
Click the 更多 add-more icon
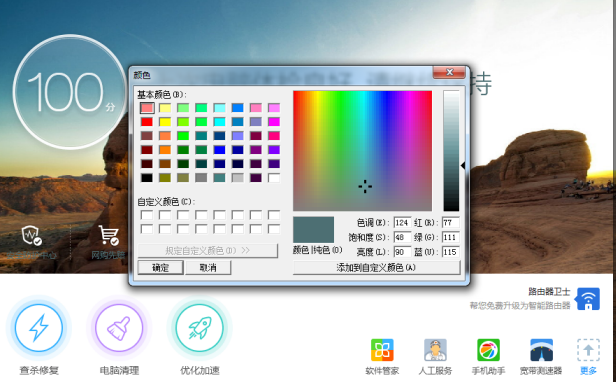point(588,350)
